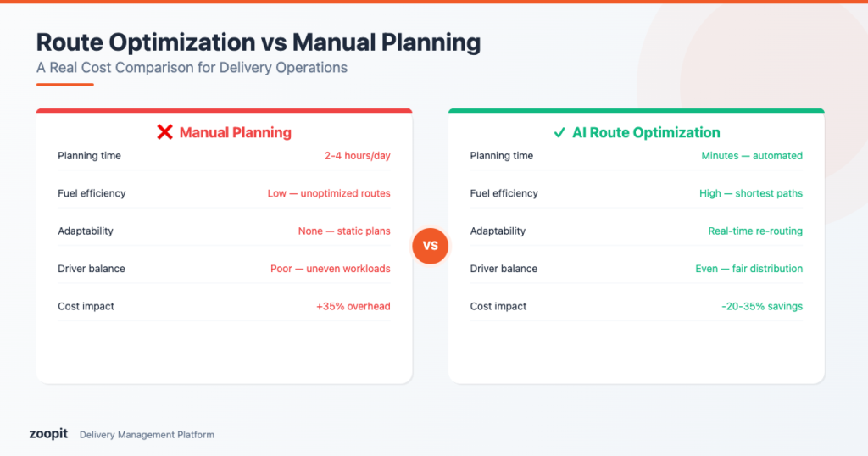Click the green checkmark beside AI Route Optimization
Viewport: 868px width, 456px height.
pyautogui.click(x=559, y=132)
